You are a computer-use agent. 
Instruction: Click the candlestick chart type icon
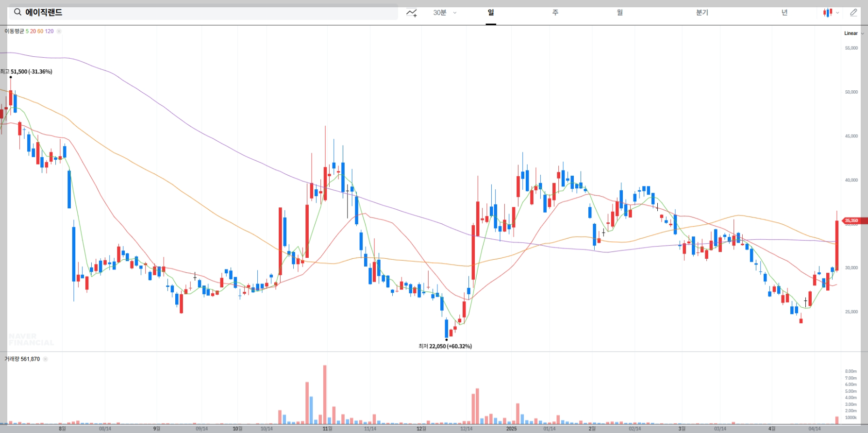pyautogui.click(x=828, y=13)
